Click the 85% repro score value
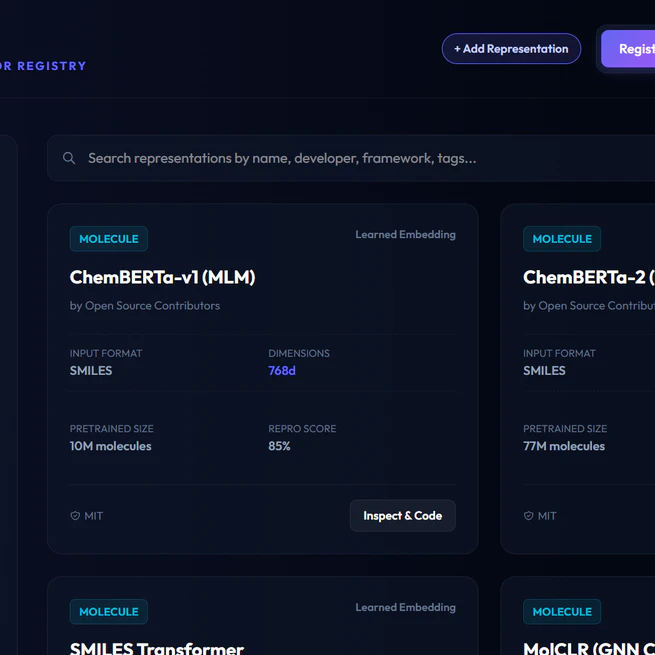 click(x=279, y=446)
